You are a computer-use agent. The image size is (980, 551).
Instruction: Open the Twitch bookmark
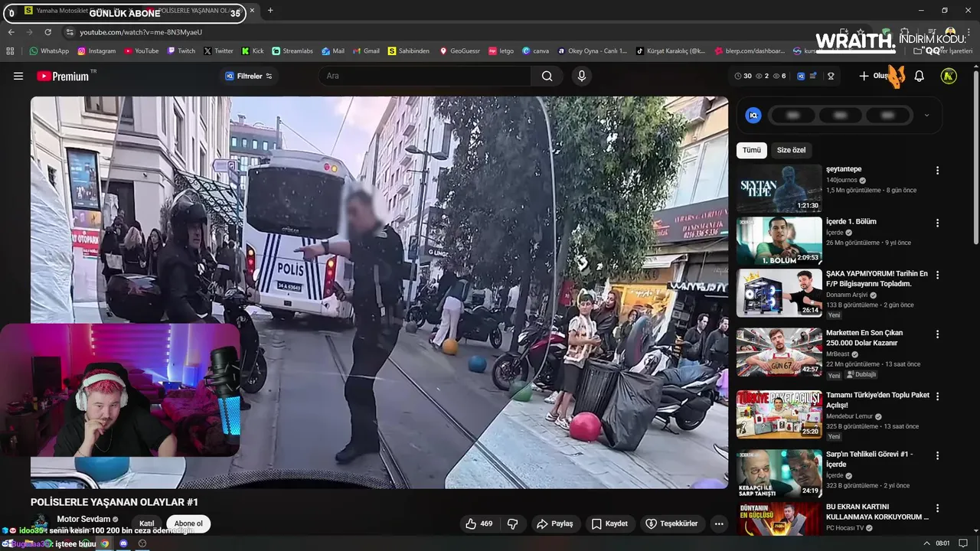[x=181, y=51]
